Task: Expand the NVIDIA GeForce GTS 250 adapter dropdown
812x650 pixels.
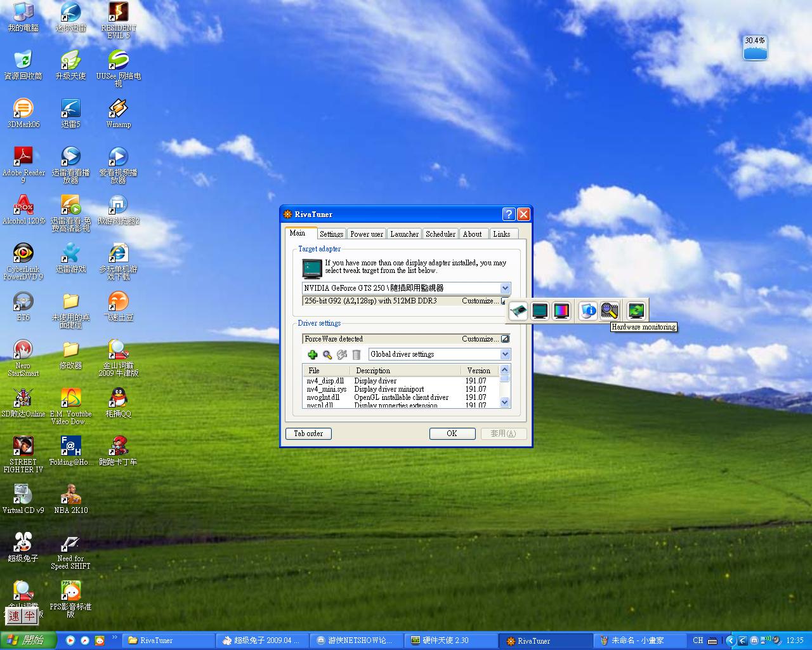Action: (x=505, y=288)
